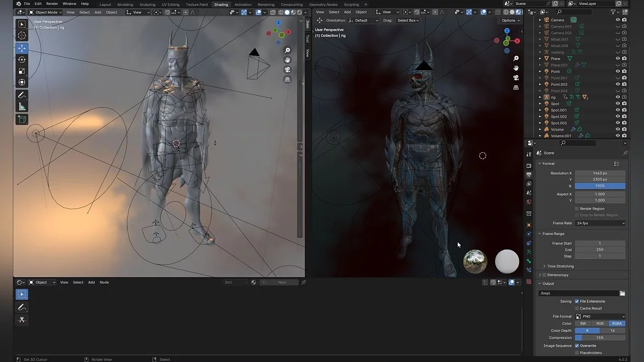The width and height of the screenshot is (644, 362).
Task: Click the Select Box tool icon
Action: (21, 24)
